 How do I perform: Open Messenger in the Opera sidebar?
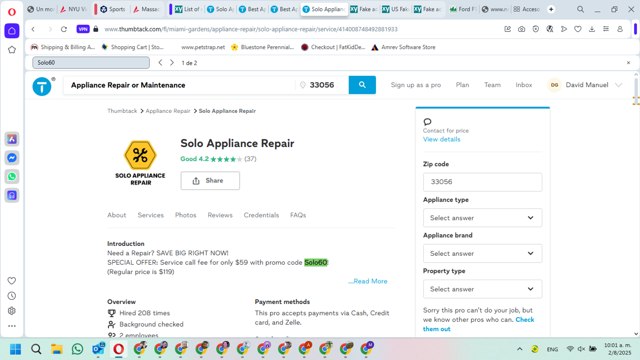pyautogui.click(x=12, y=158)
